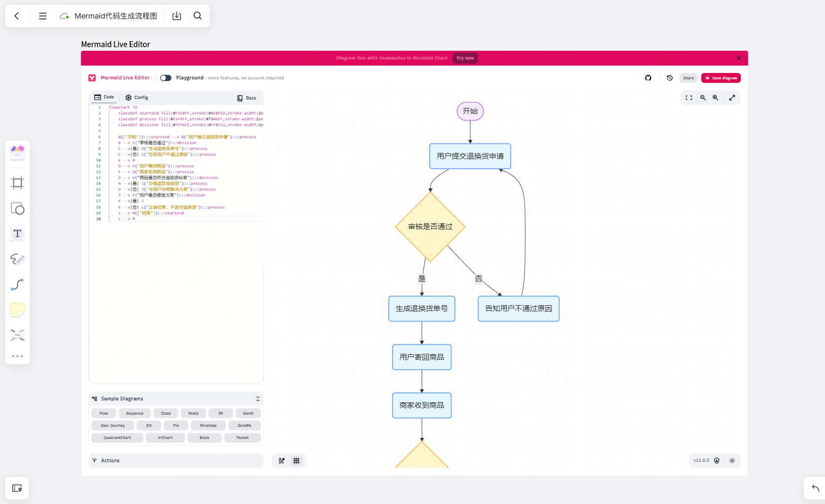Click the Share button
This screenshot has width=825, height=504.
click(x=688, y=78)
